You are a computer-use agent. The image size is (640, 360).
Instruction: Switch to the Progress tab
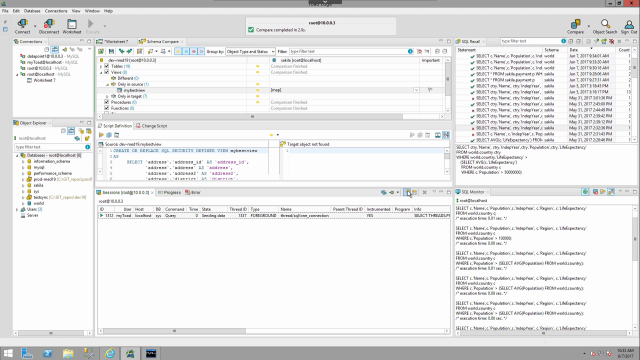[x=169, y=192]
